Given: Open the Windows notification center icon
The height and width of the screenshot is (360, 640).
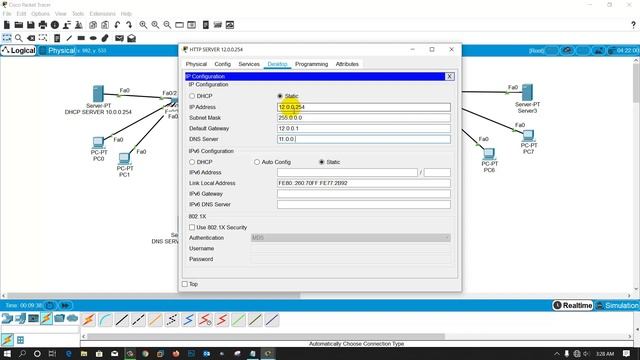Looking at the screenshot, I should 627,353.
